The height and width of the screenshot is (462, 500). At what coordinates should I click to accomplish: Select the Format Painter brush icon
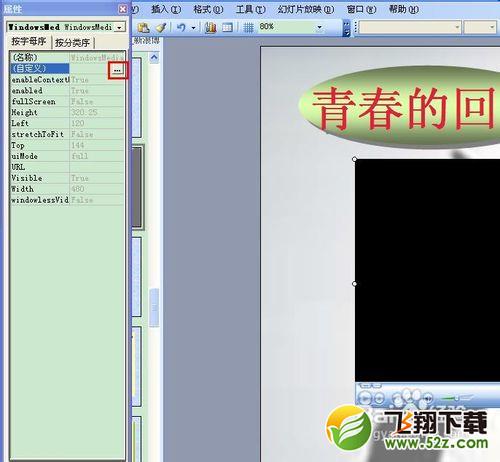click(x=161, y=27)
